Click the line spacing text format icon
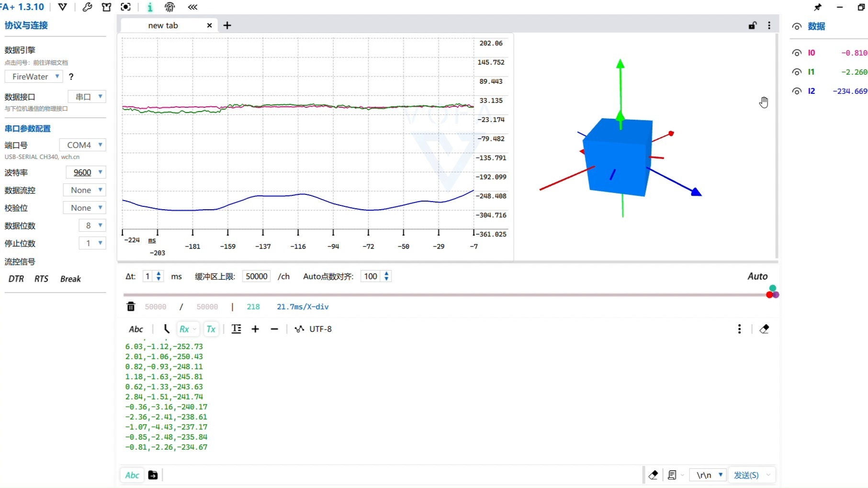This screenshot has width=868, height=488. (237, 329)
